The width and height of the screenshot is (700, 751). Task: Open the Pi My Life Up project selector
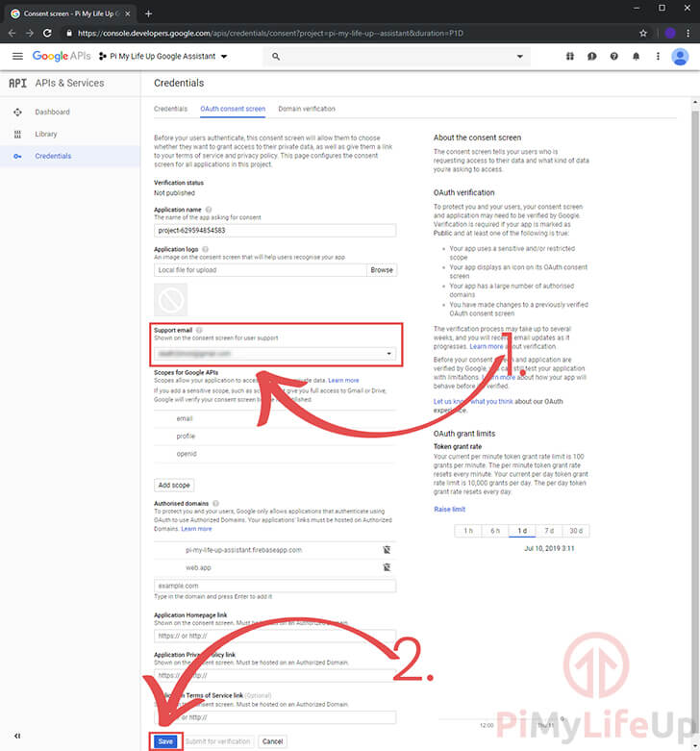pos(162,56)
